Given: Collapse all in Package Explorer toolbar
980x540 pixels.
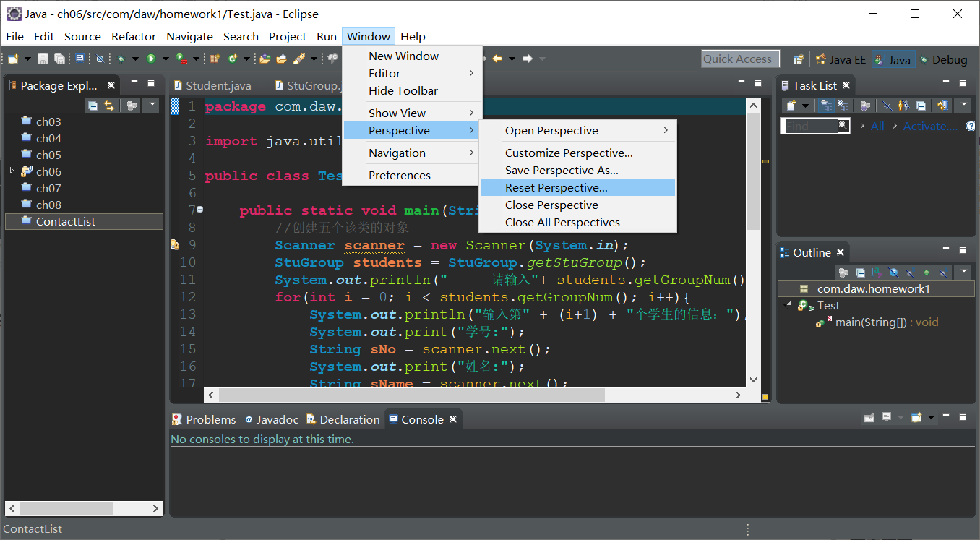Looking at the screenshot, I should (93, 106).
